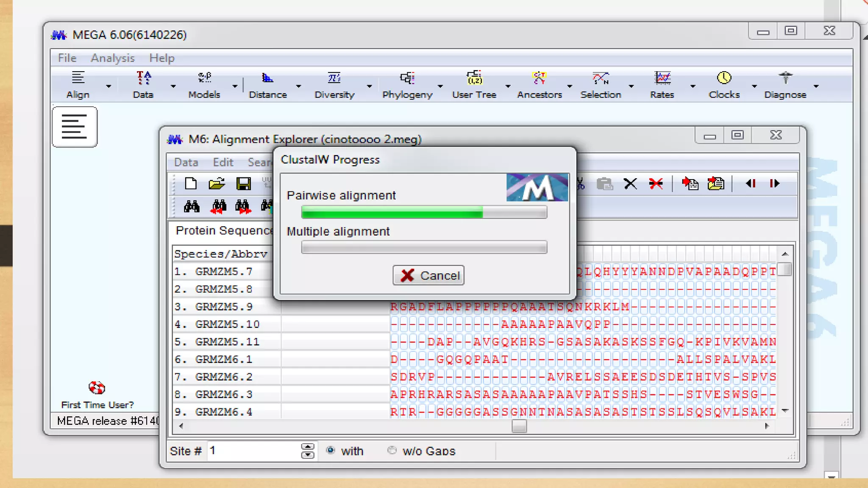Open the Analysis menu
Screen dimensions: 868x488
click(112, 58)
